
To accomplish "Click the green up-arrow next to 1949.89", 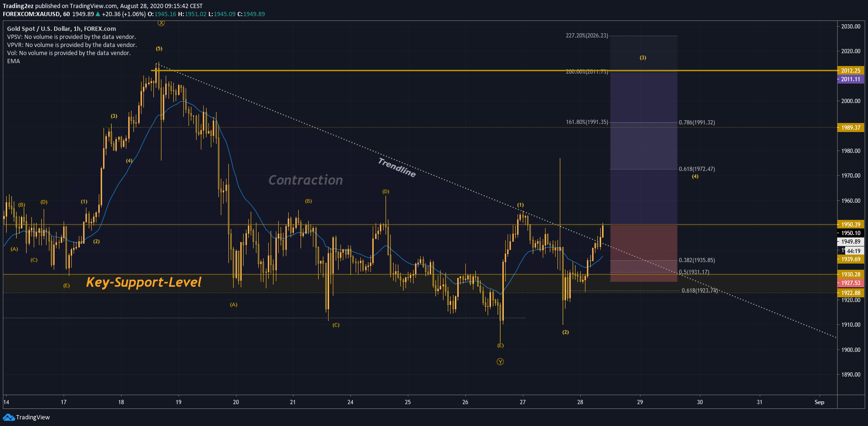I will (x=98, y=14).
